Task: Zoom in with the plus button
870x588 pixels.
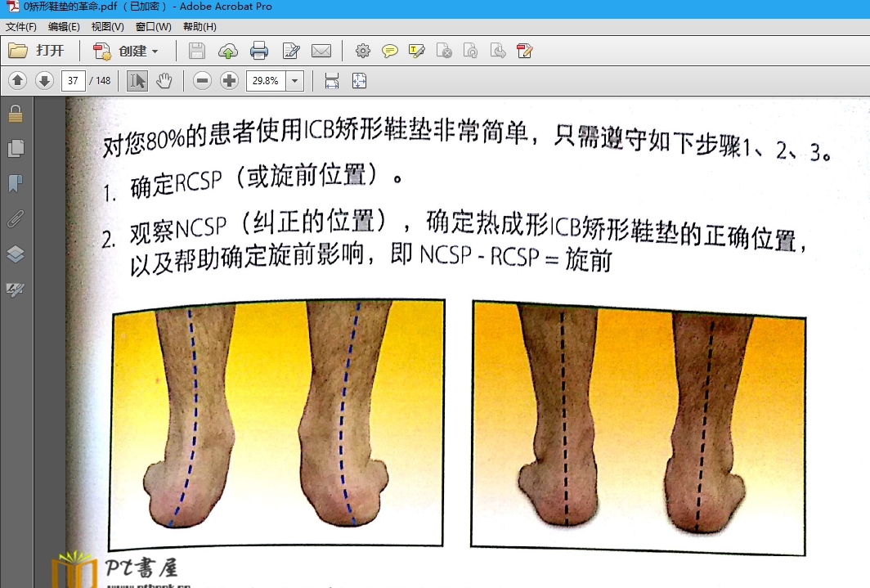Action: (x=229, y=81)
